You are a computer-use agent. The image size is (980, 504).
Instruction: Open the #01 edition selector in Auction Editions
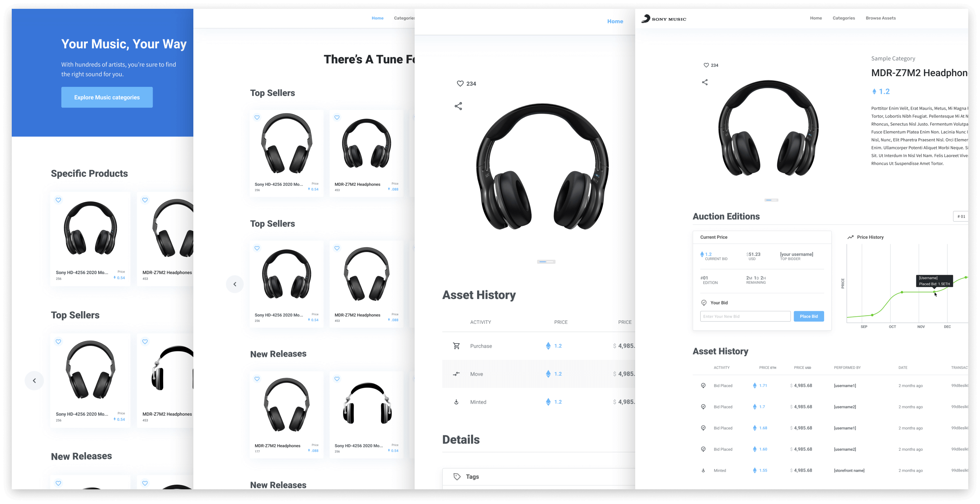click(x=961, y=216)
